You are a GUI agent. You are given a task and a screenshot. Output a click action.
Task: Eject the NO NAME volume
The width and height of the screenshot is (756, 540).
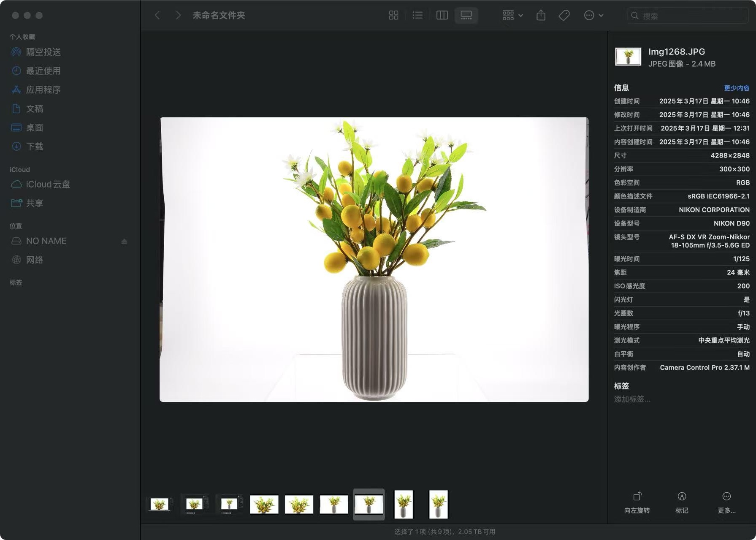(x=124, y=242)
